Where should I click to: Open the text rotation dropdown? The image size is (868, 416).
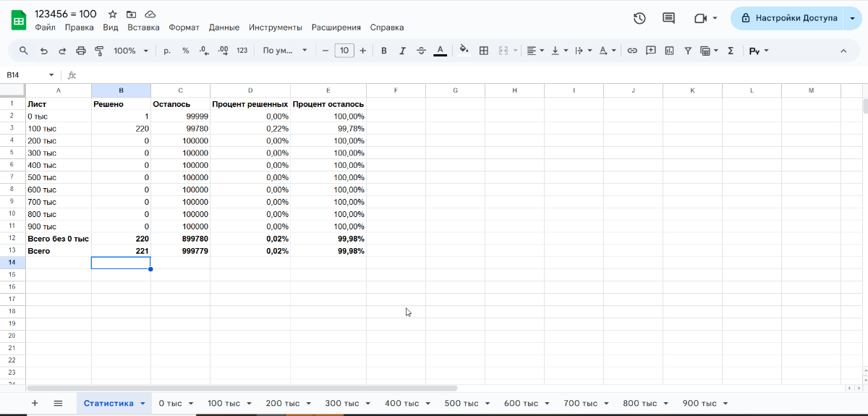tap(608, 51)
